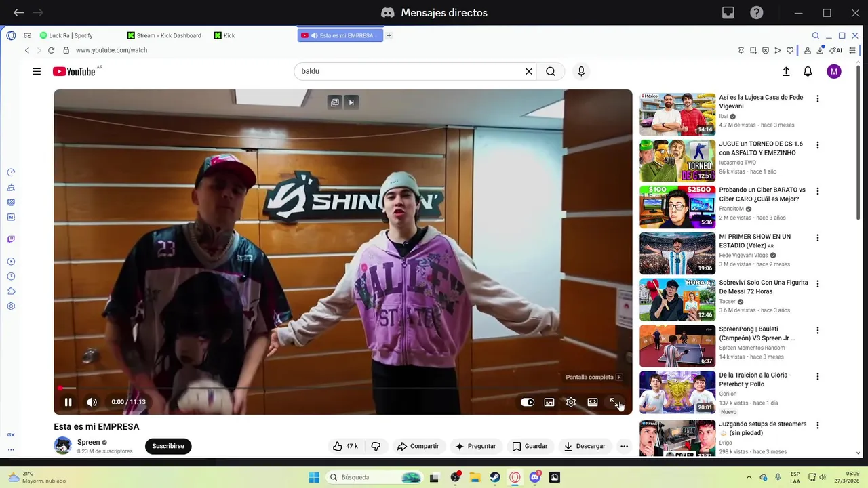This screenshot has width=868, height=488.
Task: Open YouTube notifications bell
Action: point(808,71)
